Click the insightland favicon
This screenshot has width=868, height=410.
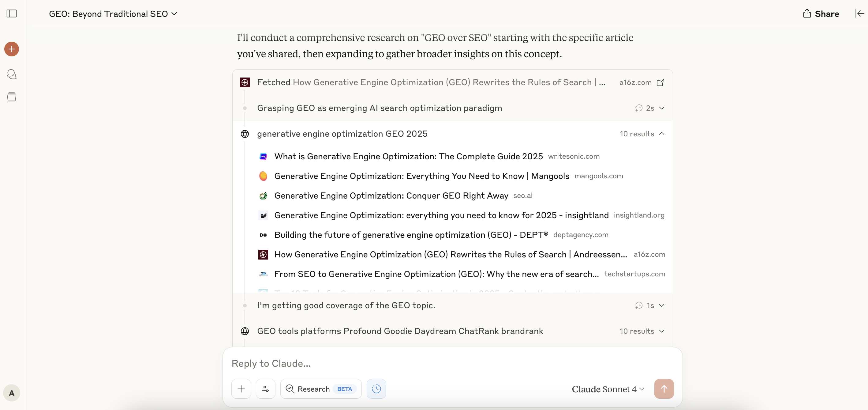point(263,215)
